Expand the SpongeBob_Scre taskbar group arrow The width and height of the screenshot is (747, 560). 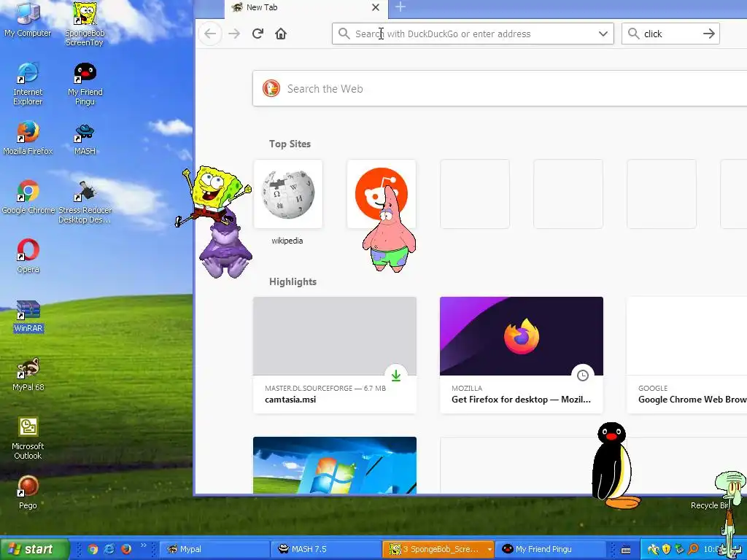click(x=489, y=550)
